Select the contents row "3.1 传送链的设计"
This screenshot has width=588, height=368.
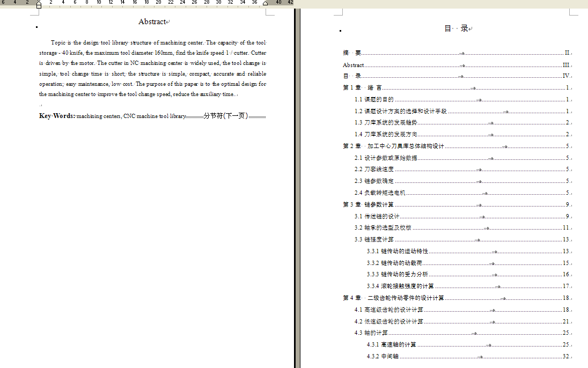coord(463,216)
